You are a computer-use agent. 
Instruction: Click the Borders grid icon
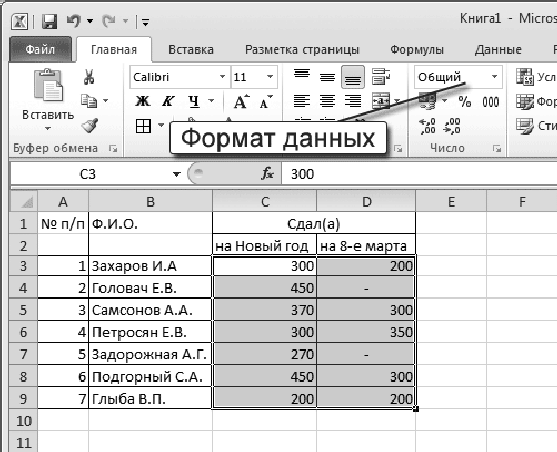point(144,126)
